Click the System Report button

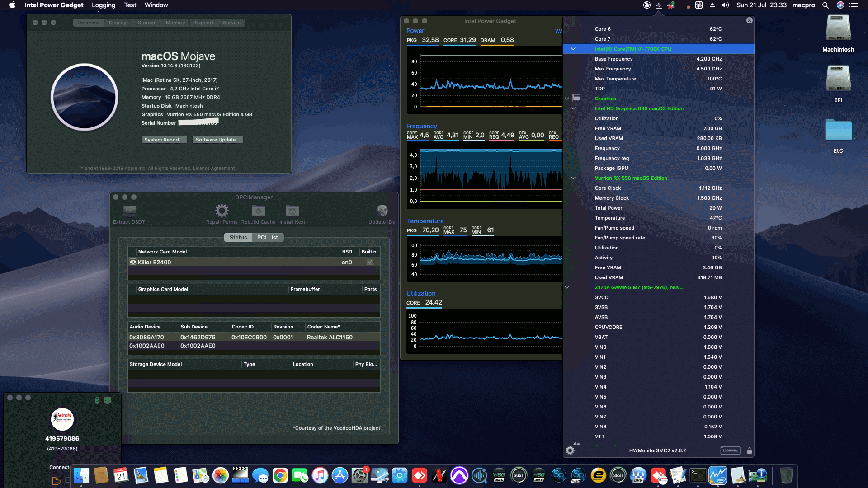click(164, 140)
